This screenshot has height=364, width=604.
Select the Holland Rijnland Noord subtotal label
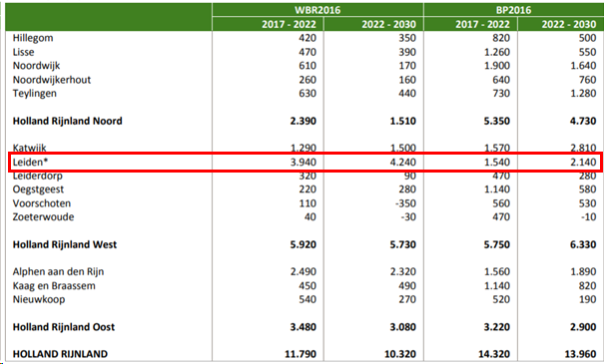click(x=68, y=122)
